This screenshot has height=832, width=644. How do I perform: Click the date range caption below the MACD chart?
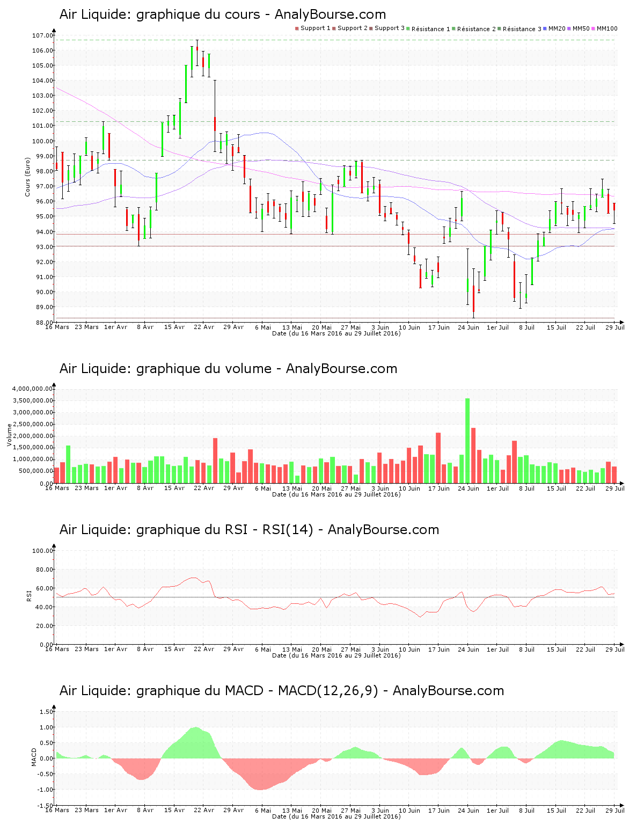point(336,816)
